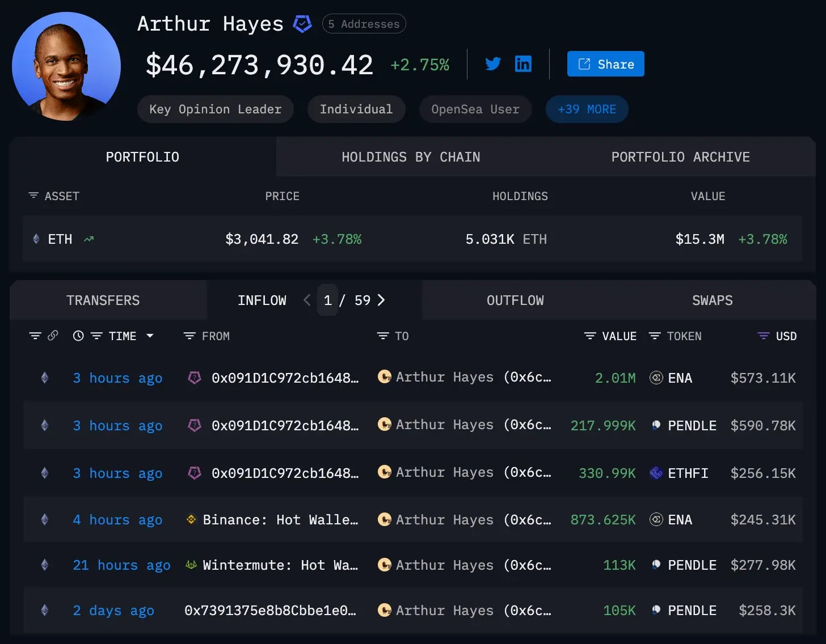Click the Arthur Hayes recipient icon in the ETHFI row
826x644 pixels.
click(384, 472)
